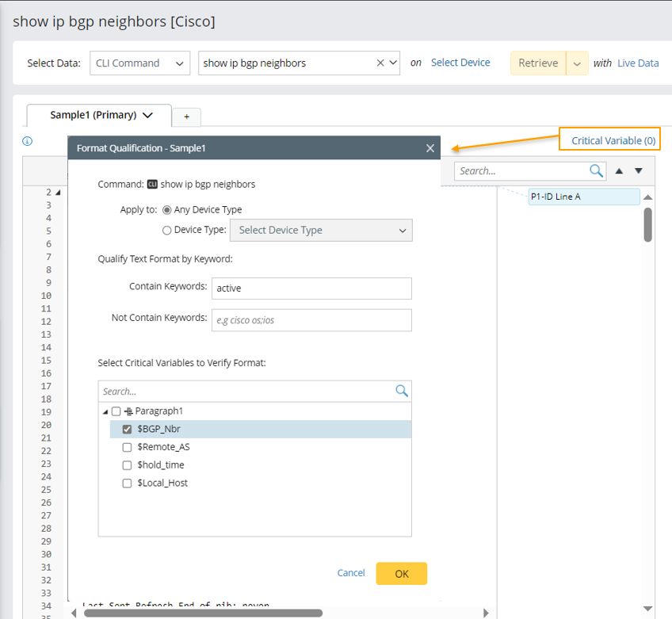Tick the $hold_time variable checkbox

[127, 465]
